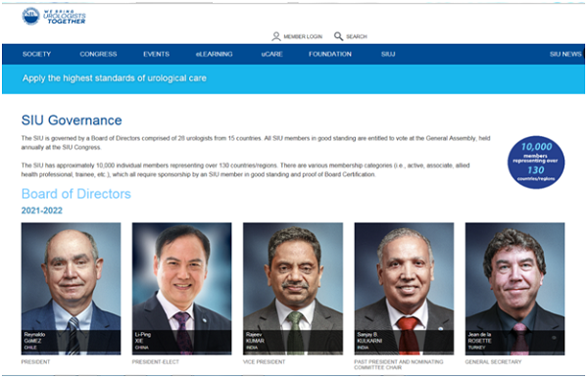Click the search magnifying glass icon
588x378 pixels.
[338, 36]
